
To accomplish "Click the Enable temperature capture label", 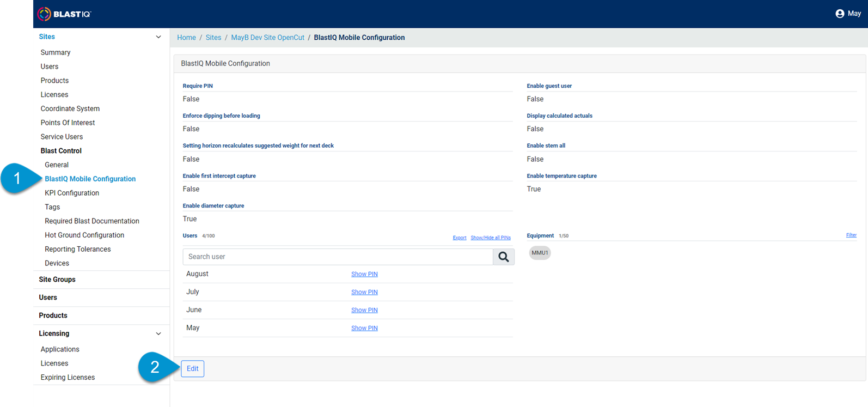I will point(561,176).
